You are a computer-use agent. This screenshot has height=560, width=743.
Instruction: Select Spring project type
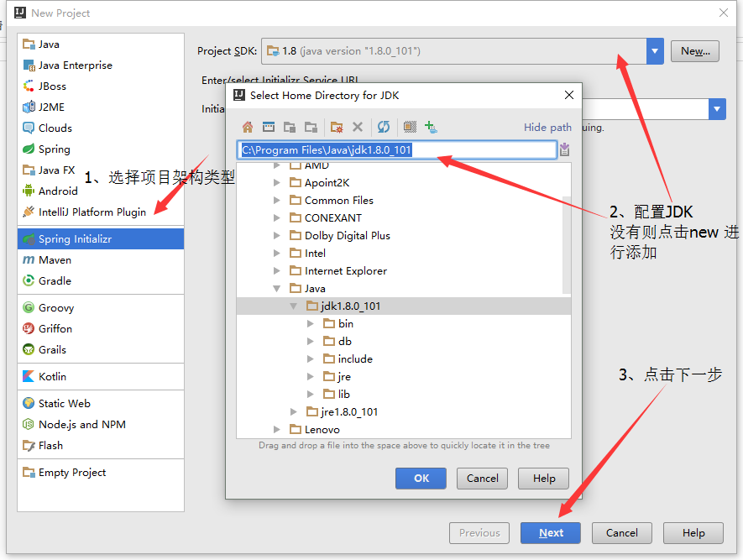(101, 149)
